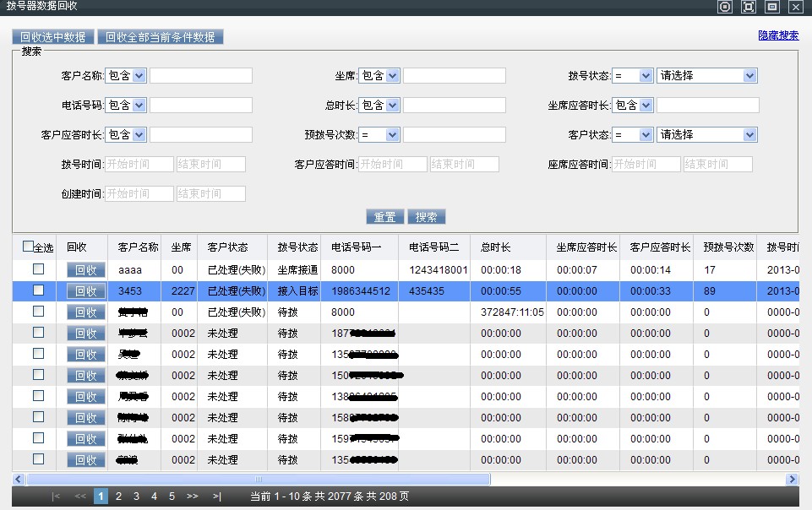Click the restore window icon in title bar
This screenshot has height=510, width=812.
tap(772, 7)
